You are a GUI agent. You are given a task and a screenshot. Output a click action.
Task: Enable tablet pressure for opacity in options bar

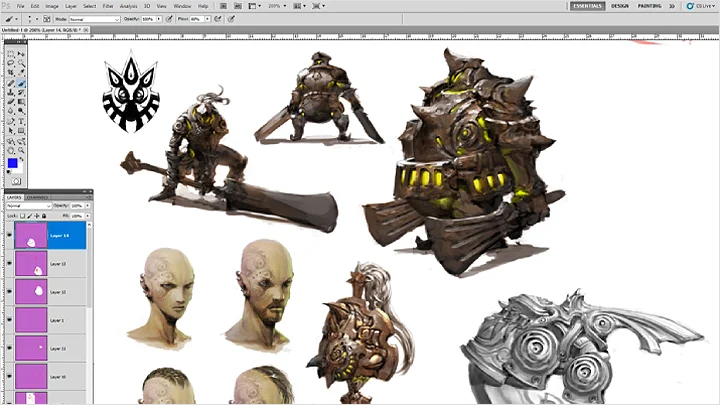pyautogui.click(x=169, y=19)
